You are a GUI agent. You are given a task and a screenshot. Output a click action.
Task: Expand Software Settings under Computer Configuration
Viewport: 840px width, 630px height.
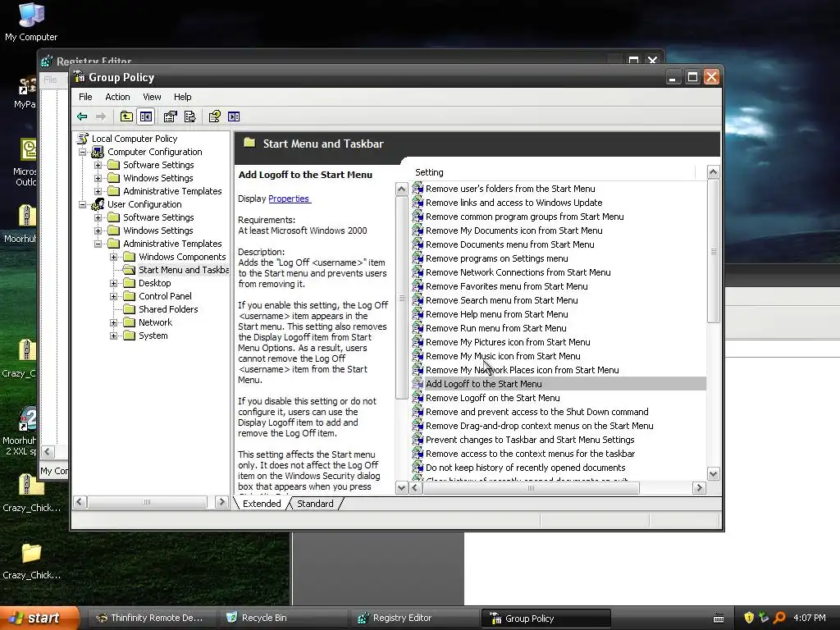[98, 165]
